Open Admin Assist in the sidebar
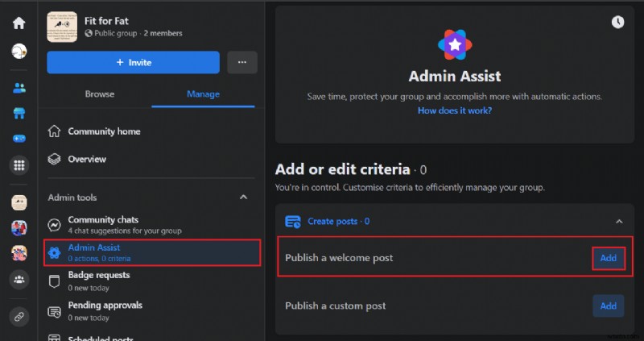The image size is (644, 341). coord(152,252)
